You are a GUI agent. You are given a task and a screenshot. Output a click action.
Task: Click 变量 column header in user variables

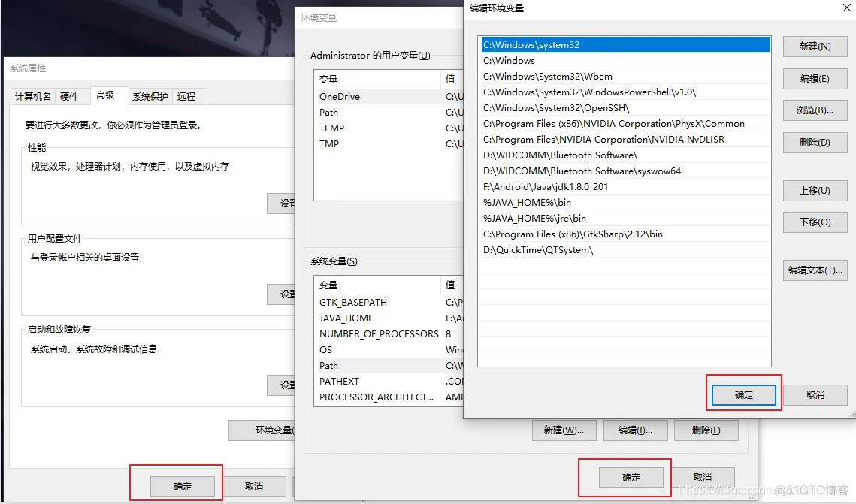point(377,80)
